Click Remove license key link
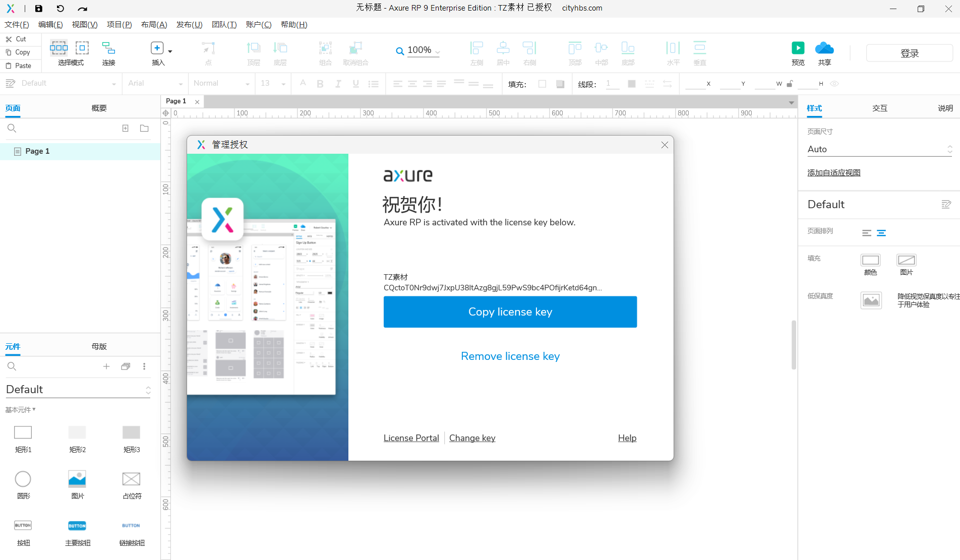960x560 pixels. pos(510,356)
